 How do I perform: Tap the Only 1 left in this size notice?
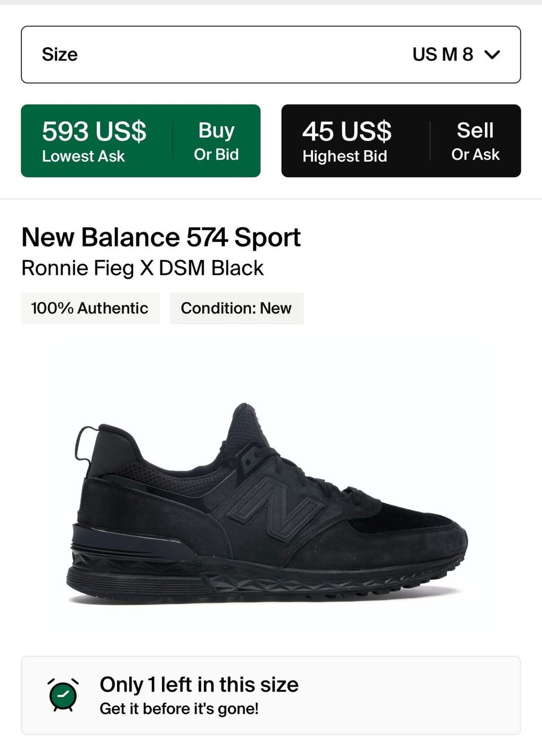pos(199,685)
